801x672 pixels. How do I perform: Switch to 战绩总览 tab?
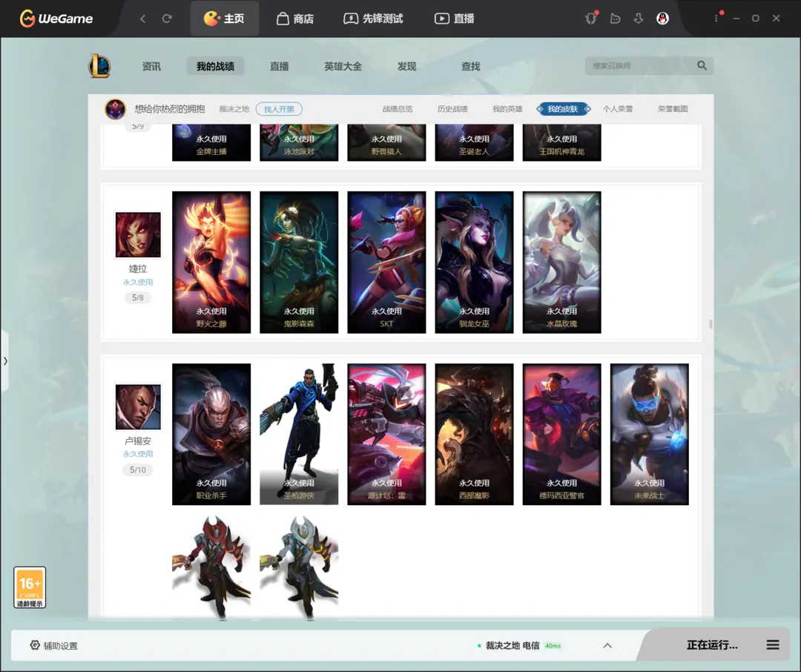pos(398,109)
